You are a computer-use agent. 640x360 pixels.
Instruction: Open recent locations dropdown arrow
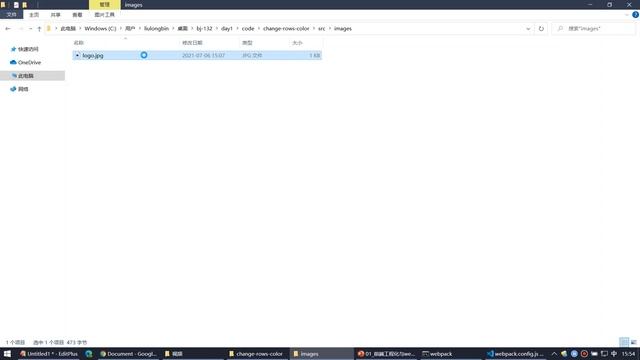30,29
